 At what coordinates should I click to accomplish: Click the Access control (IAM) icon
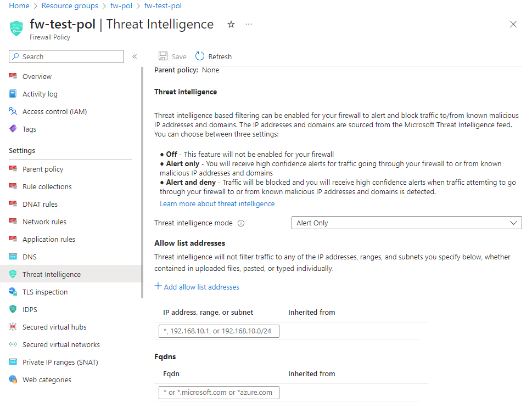tap(13, 111)
